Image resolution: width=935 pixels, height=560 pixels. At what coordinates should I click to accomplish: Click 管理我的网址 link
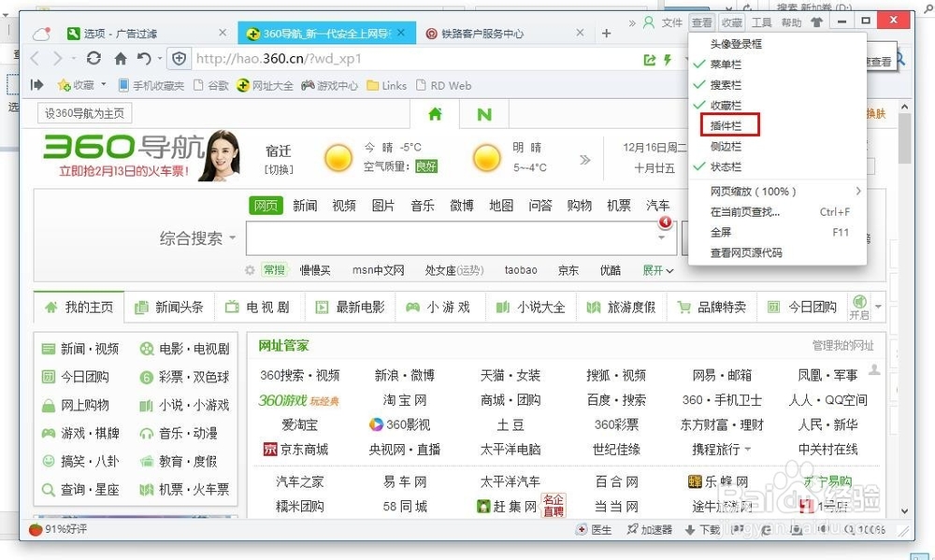pos(842,345)
